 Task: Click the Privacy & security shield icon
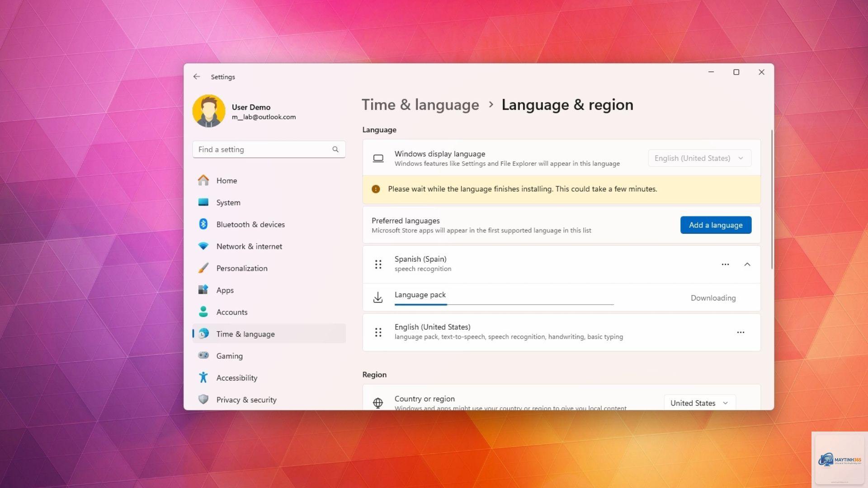[203, 399]
